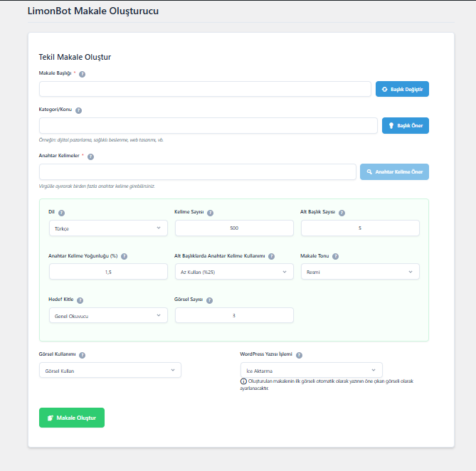The image size is (476, 471).
Task: Show help for Görsel Kullanımı
Action: (x=82, y=355)
